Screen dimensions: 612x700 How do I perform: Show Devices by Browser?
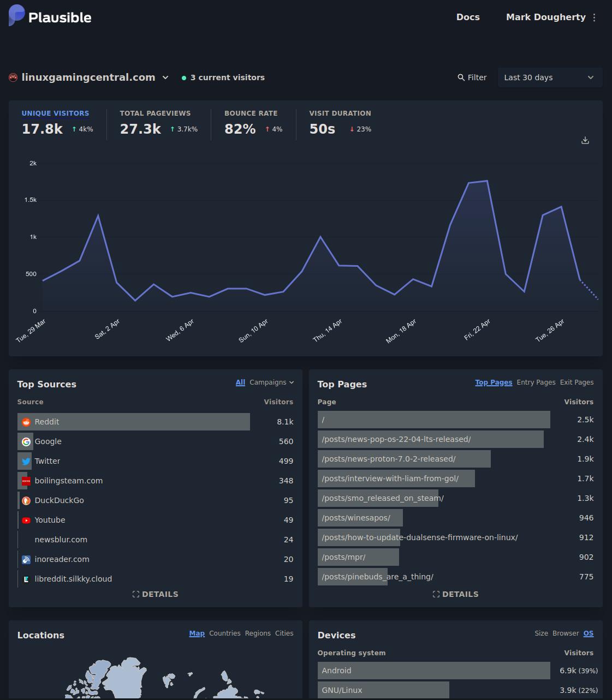(566, 633)
